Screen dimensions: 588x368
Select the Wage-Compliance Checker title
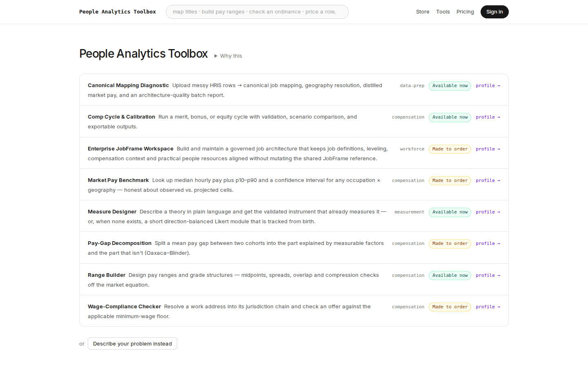click(124, 307)
